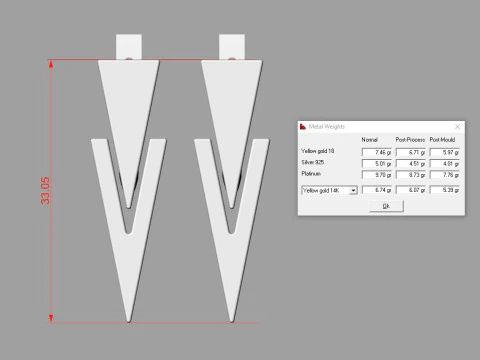This screenshot has height=360, width=480.
Task: Click the Post-Process column header
Action: point(410,140)
